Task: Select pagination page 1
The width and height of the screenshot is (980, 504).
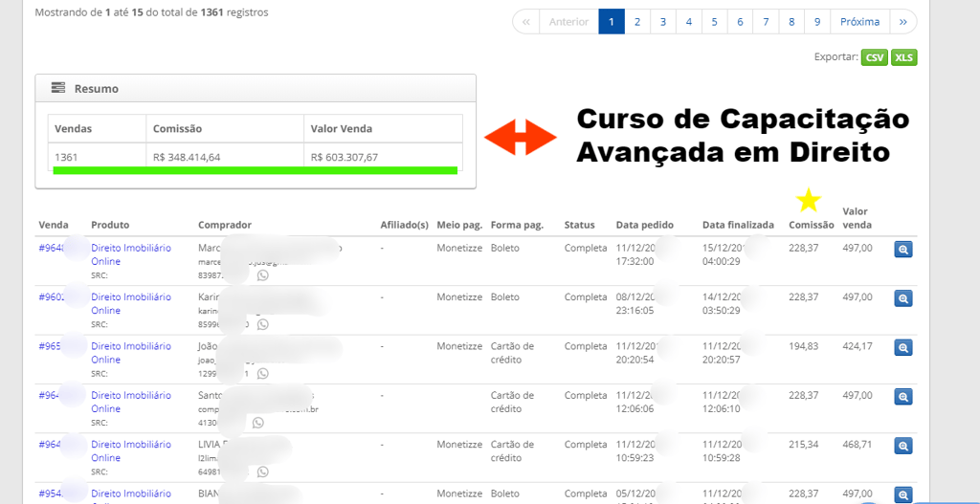Action: (612, 22)
